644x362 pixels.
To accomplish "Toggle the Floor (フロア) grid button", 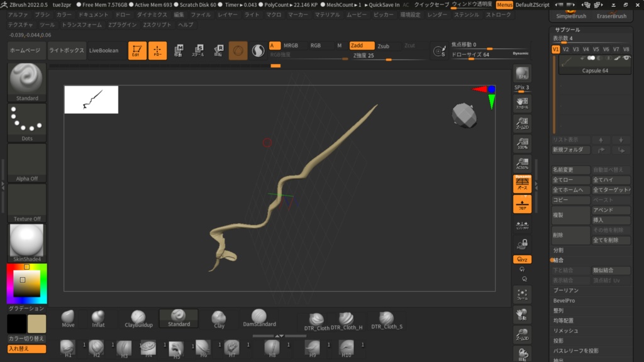I will (x=522, y=204).
